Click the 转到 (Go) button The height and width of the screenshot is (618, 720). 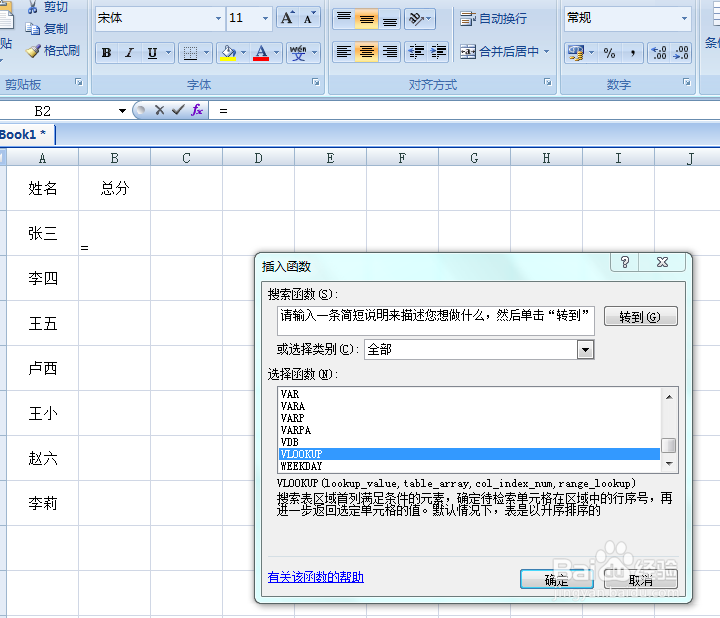640,317
